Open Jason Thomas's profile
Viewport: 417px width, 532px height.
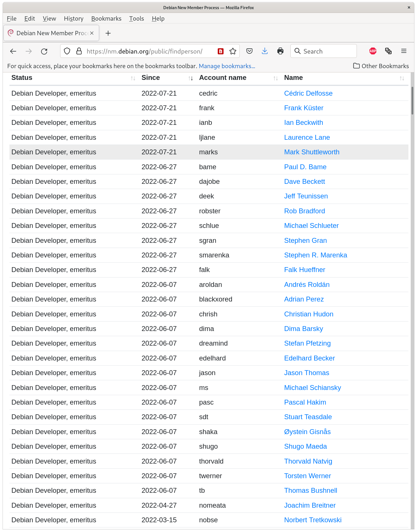306,373
